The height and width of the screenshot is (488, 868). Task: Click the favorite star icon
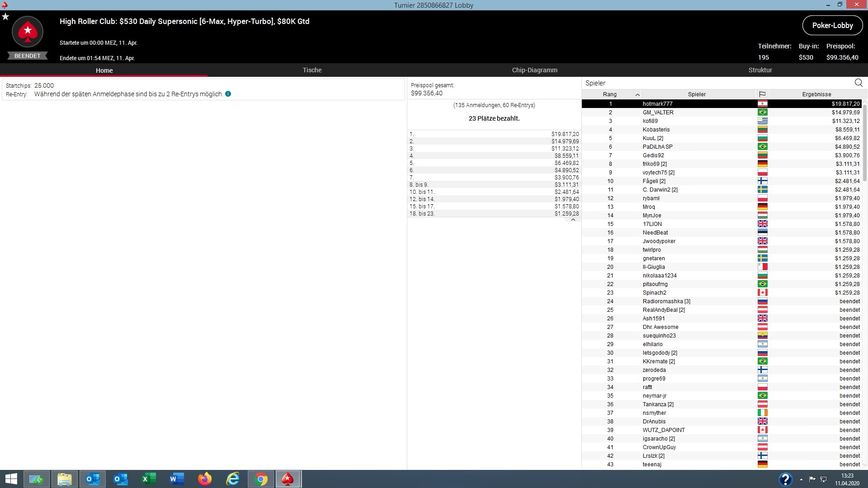(5, 17)
